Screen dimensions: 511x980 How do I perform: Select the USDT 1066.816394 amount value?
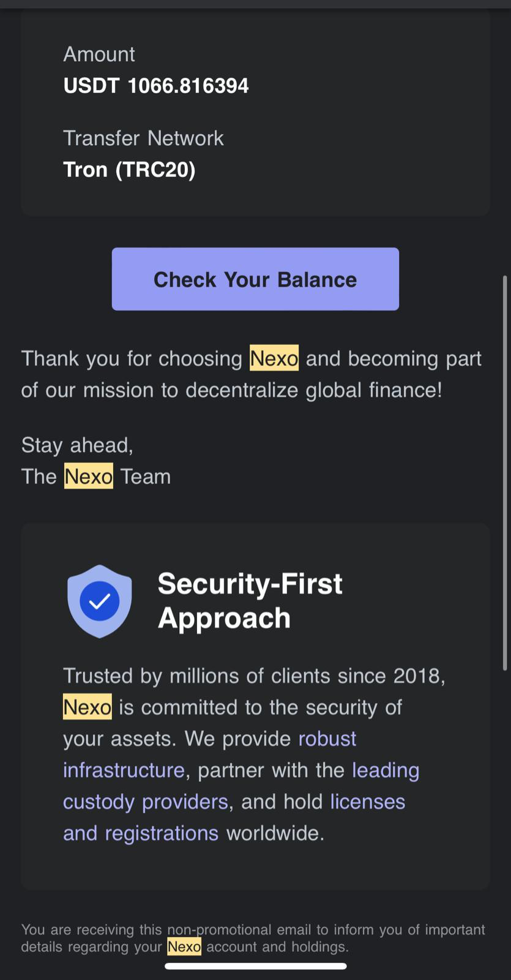(x=156, y=86)
